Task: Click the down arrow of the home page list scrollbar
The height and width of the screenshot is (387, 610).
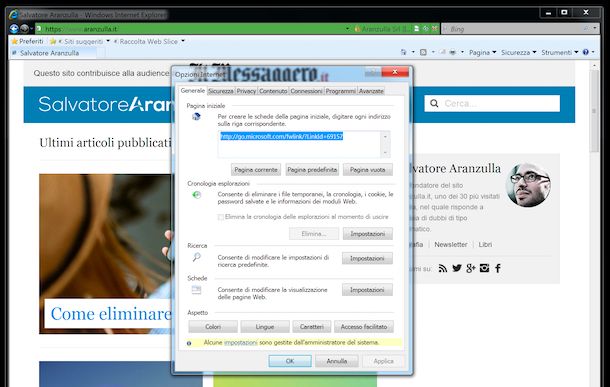Action: coord(386,153)
